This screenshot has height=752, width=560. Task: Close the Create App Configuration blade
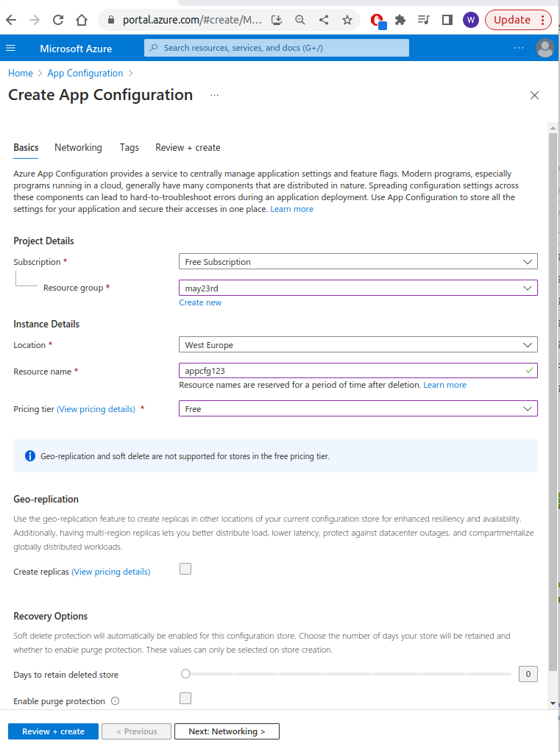[534, 96]
